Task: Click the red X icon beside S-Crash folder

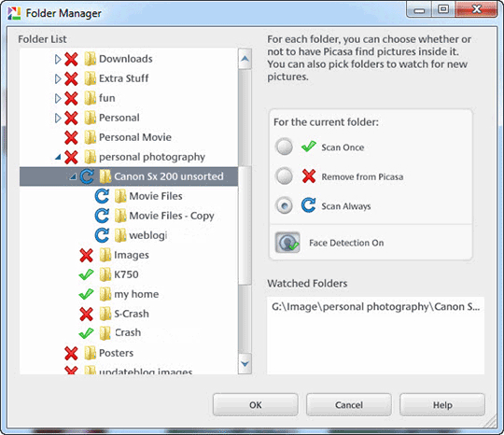Action: pos(86,314)
